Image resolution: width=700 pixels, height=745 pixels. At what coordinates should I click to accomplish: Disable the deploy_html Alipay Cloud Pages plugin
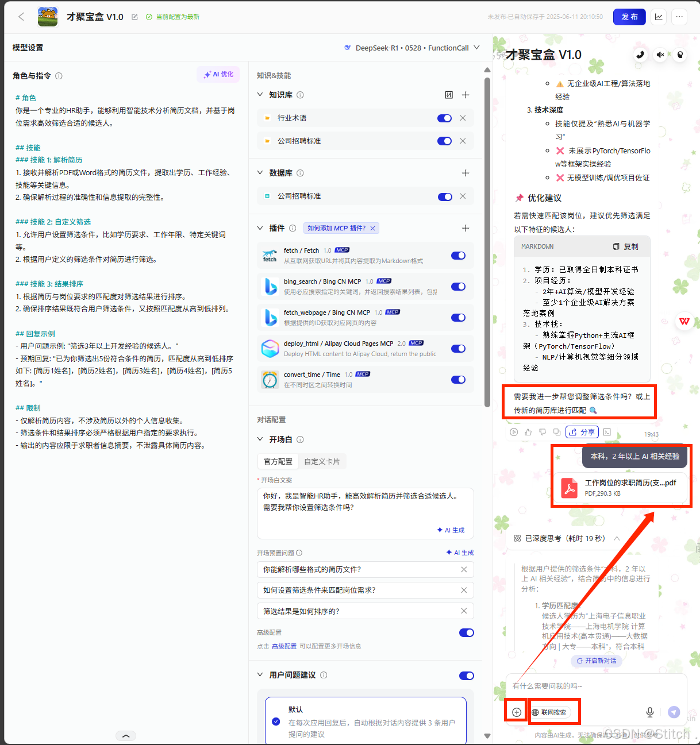(459, 349)
